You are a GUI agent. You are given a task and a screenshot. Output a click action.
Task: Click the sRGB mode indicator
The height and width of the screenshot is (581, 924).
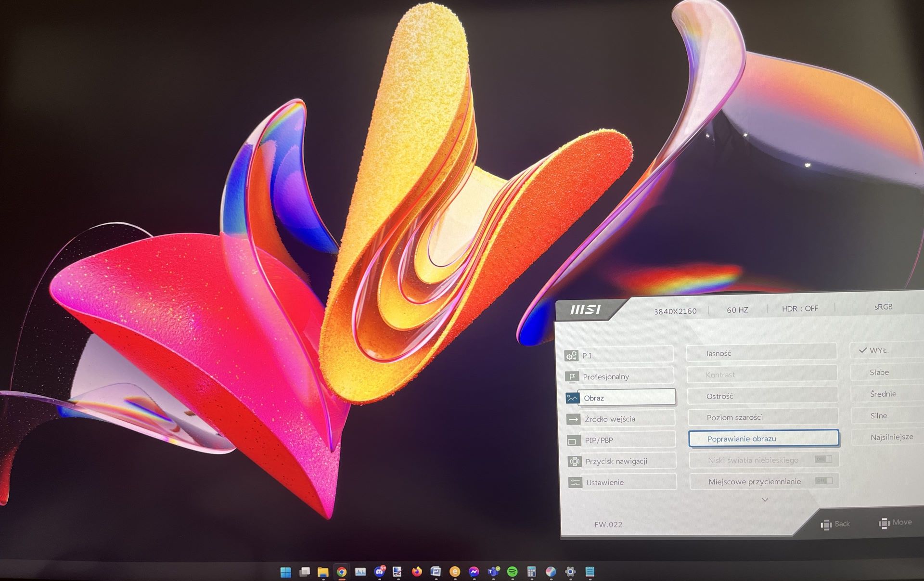[x=883, y=307]
